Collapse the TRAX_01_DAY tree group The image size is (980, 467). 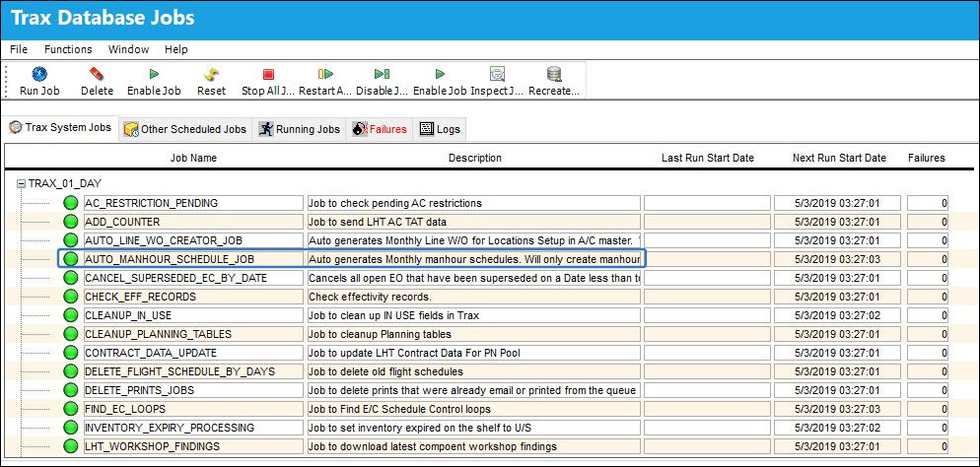click(22, 184)
